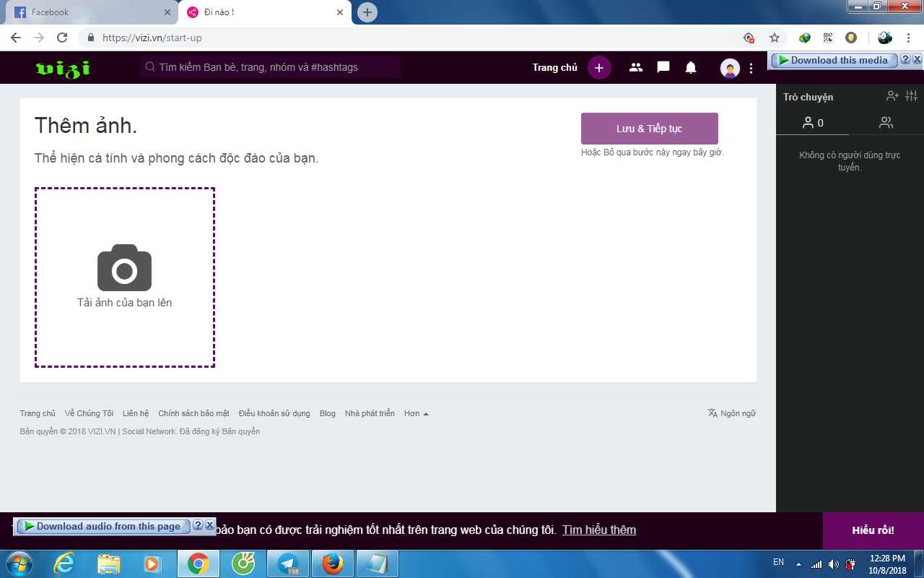
Task: Open the friends icon in header
Action: 635,67
